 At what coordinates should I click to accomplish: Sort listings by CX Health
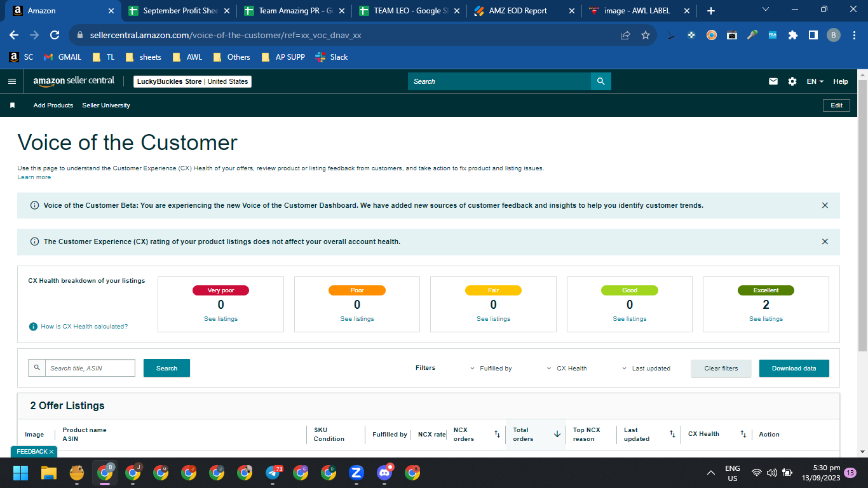(x=743, y=434)
